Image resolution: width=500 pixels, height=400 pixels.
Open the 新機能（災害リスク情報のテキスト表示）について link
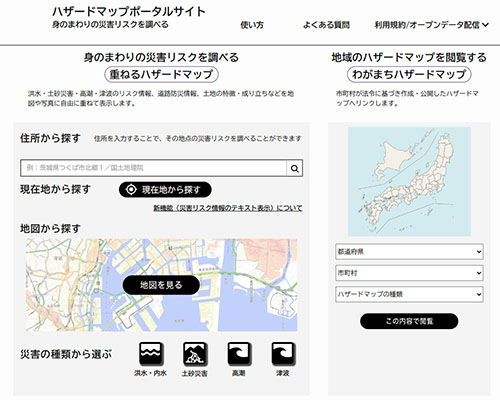point(228,208)
